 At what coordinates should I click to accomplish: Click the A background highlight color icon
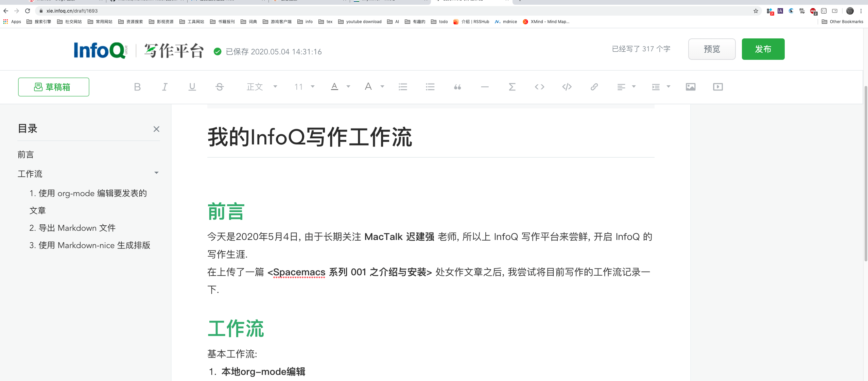tap(368, 86)
